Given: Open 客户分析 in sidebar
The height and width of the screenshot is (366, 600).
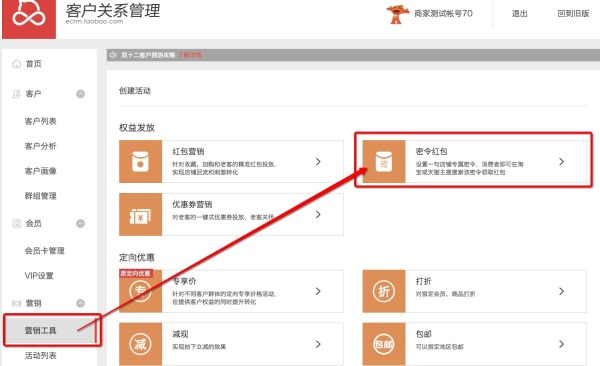Looking at the screenshot, I should pyautogui.click(x=40, y=146).
